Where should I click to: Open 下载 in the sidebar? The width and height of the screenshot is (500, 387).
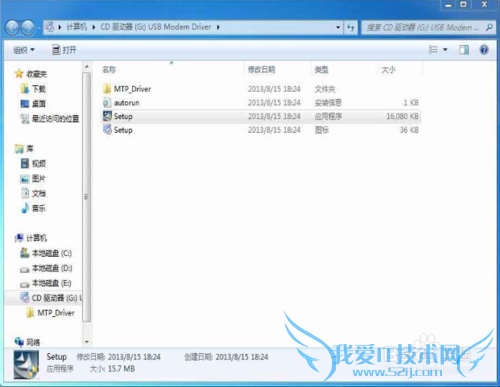[x=39, y=89]
